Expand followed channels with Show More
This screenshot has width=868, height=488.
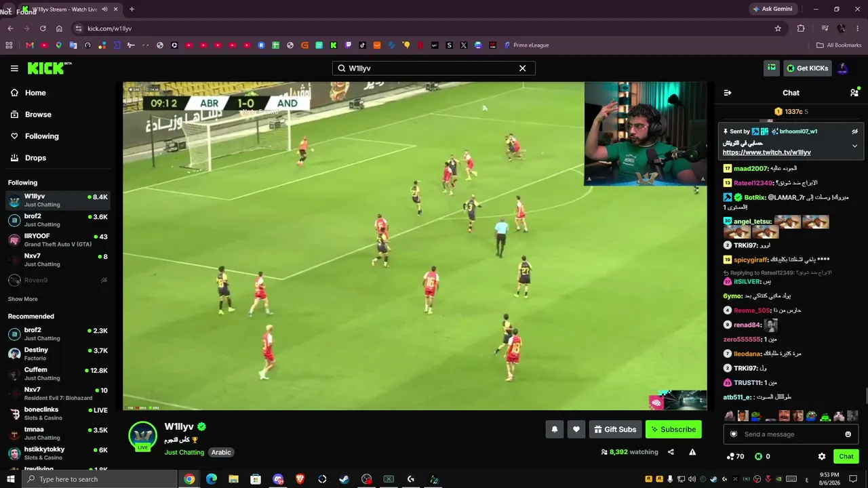coord(22,299)
